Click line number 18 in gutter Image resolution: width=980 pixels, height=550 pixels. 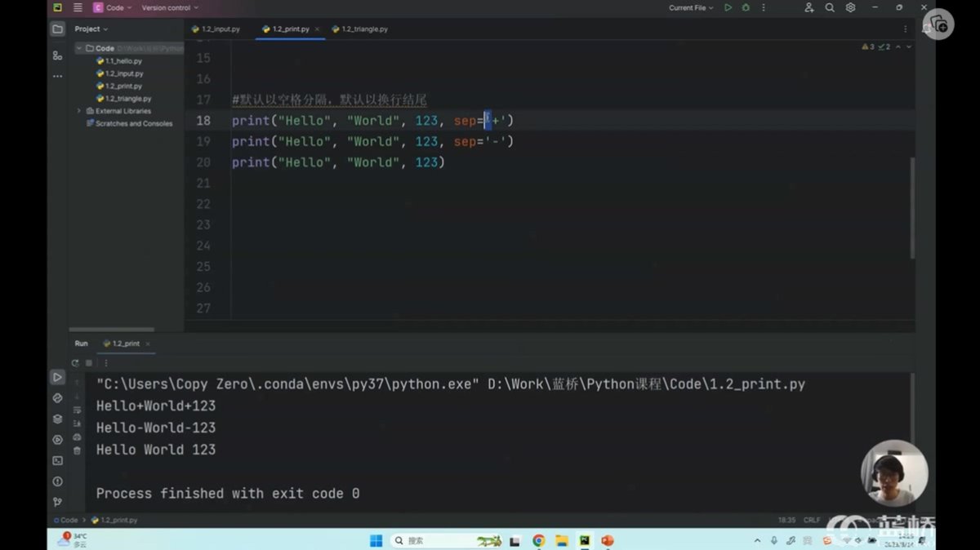tap(203, 121)
